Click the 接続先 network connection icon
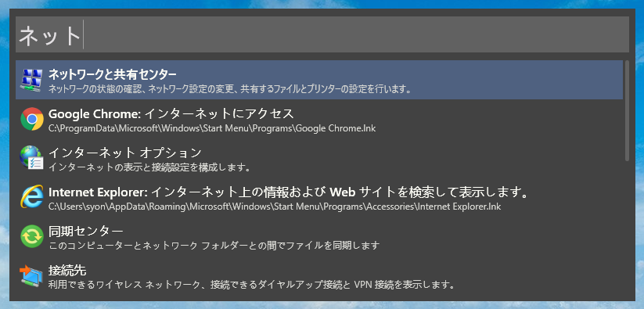The width and height of the screenshot is (644, 309). coord(31,275)
